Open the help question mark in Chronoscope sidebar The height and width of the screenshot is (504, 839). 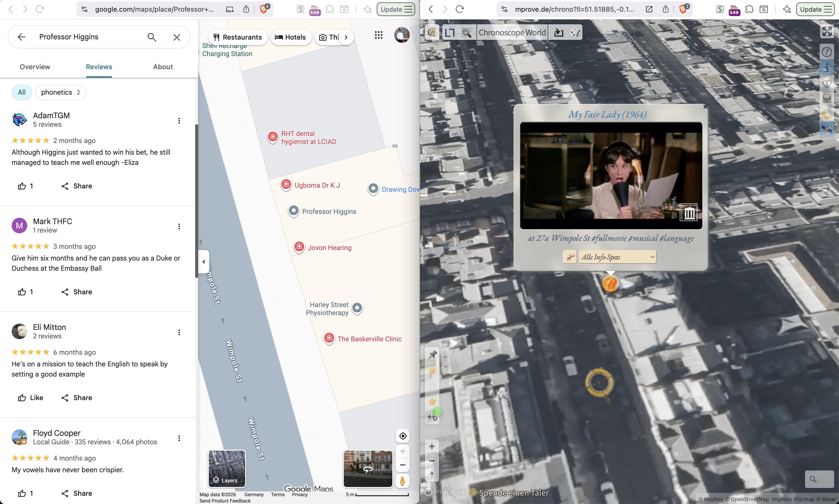point(827,52)
